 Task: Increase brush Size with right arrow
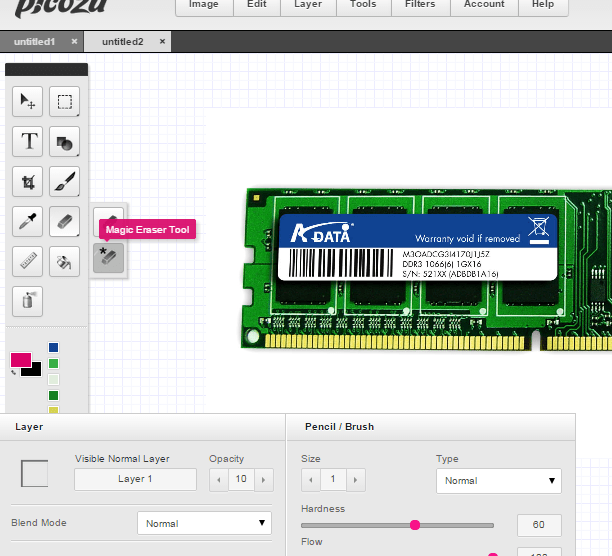[x=355, y=480]
